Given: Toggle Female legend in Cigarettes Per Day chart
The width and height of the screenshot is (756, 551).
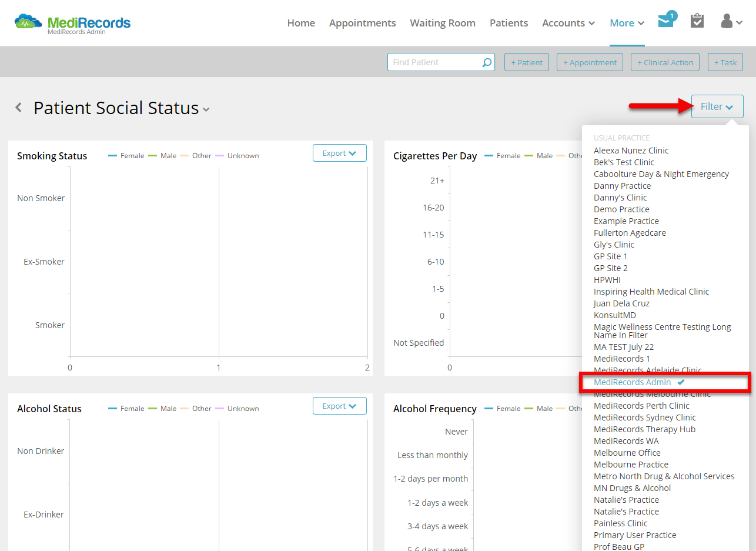Looking at the screenshot, I should pyautogui.click(x=502, y=156).
